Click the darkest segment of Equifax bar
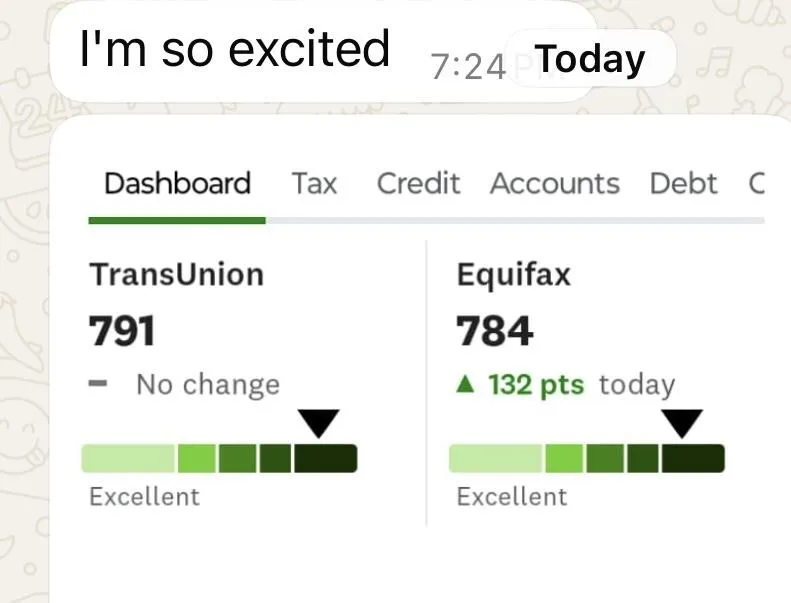791x603 pixels. (692, 459)
